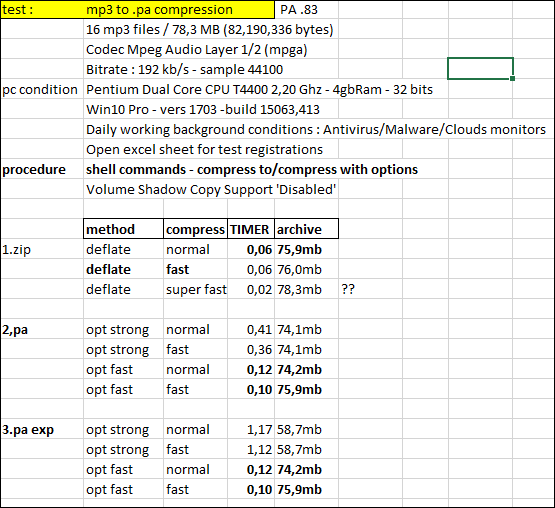Image resolution: width=555 pixels, height=508 pixels.
Task: Select the 'compress' header cell
Action: [195, 229]
